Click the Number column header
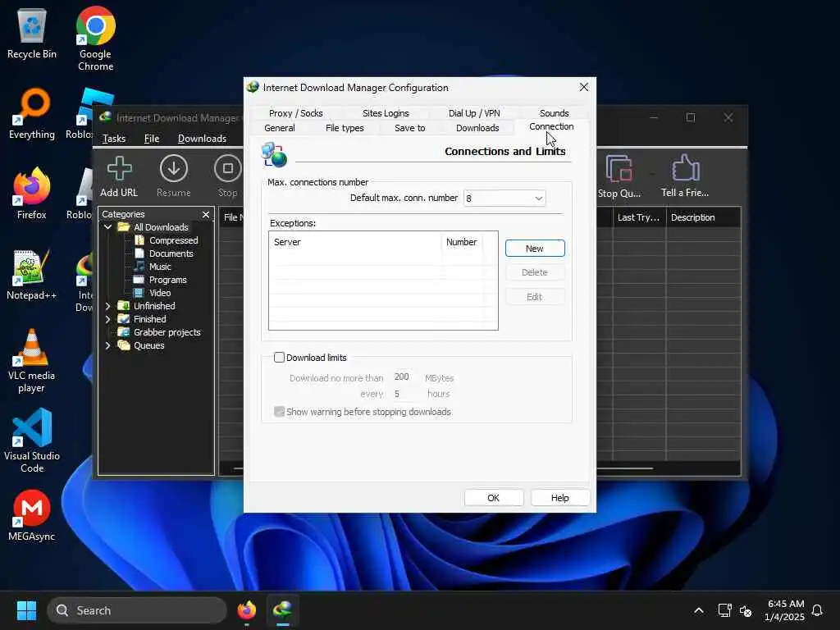The height and width of the screenshot is (630, 840). (462, 242)
